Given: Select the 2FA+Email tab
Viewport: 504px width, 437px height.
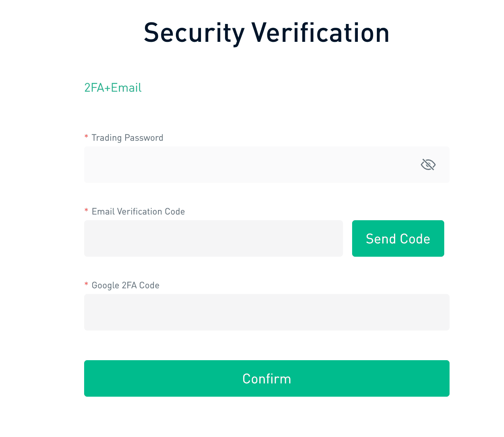Looking at the screenshot, I should pyautogui.click(x=113, y=88).
